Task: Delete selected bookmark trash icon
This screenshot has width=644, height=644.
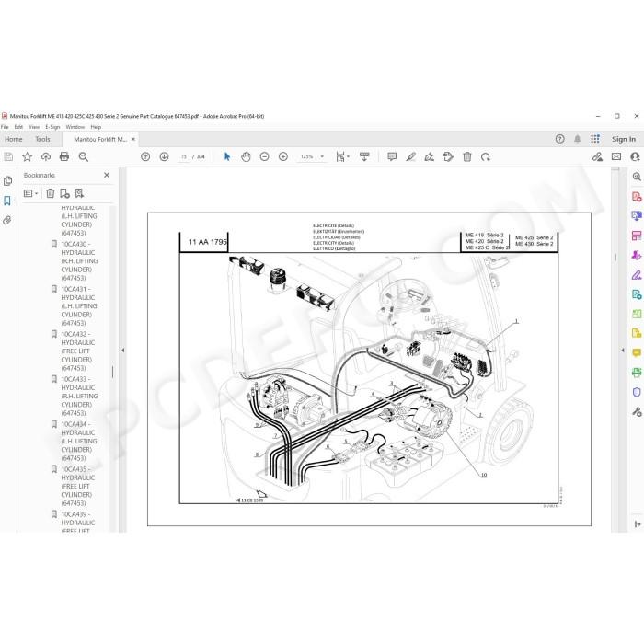Action: 50,193
